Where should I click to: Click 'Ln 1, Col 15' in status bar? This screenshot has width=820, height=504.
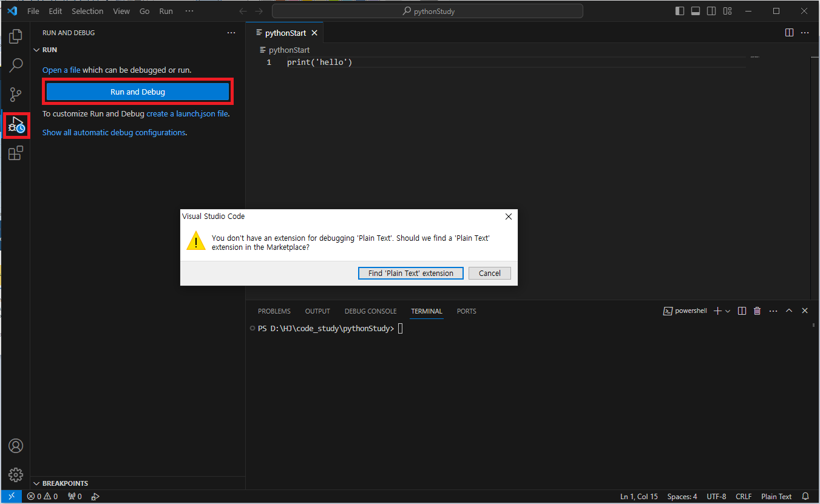pyautogui.click(x=639, y=496)
